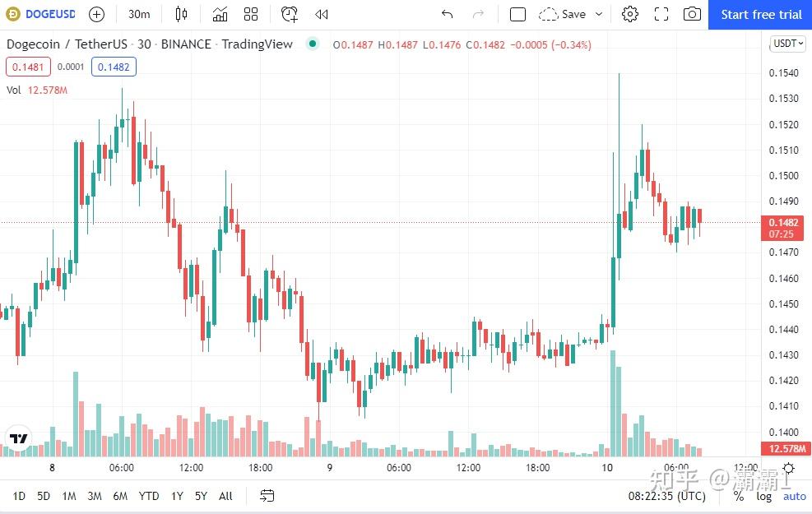
Task: Create an alert with the clock-plus icon
Action: (290, 14)
